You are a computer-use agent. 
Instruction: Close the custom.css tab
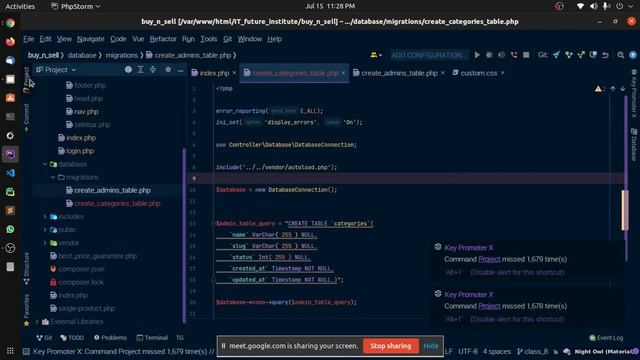click(x=503, y=73)
